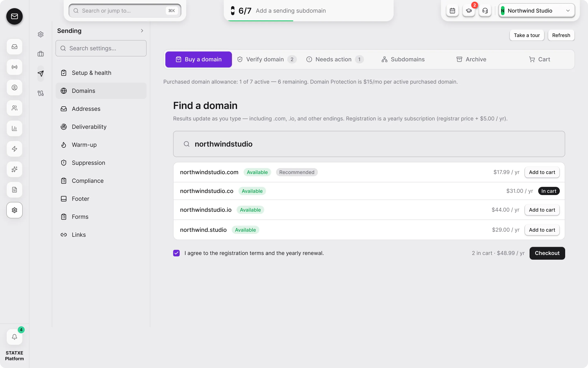Open the people group icon
588x368 pixels.
pos(14,108)
